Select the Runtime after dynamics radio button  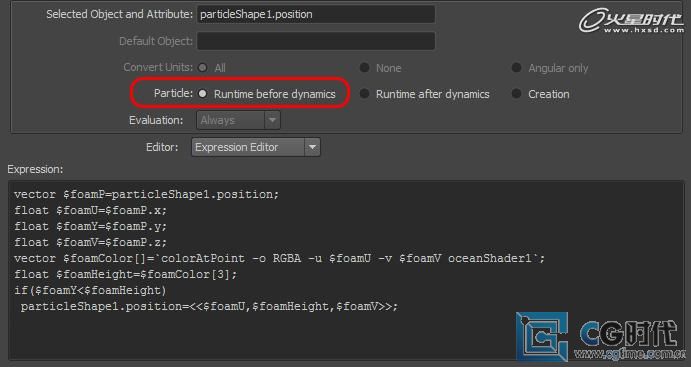pyautogui.click(x=364, y=94)
